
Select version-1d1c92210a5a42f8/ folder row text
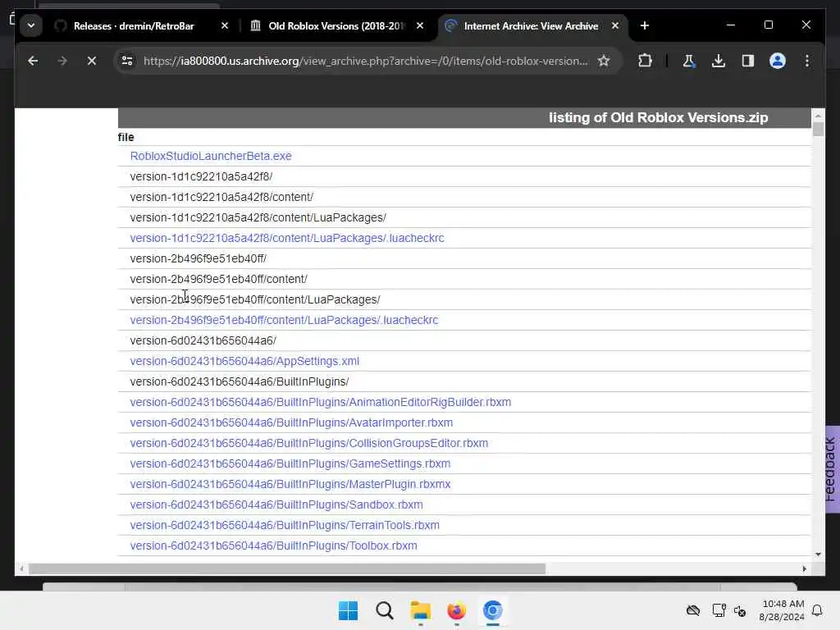click(201, 177)
